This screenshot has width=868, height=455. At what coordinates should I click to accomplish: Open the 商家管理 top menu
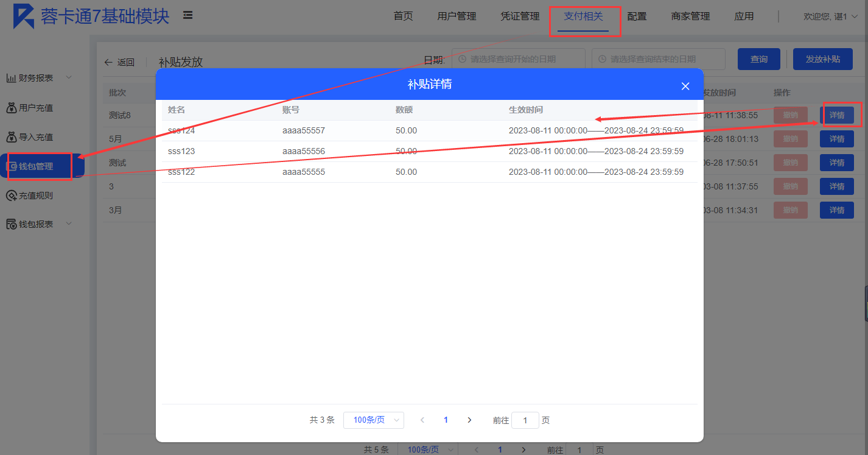[x=690, y=16]
